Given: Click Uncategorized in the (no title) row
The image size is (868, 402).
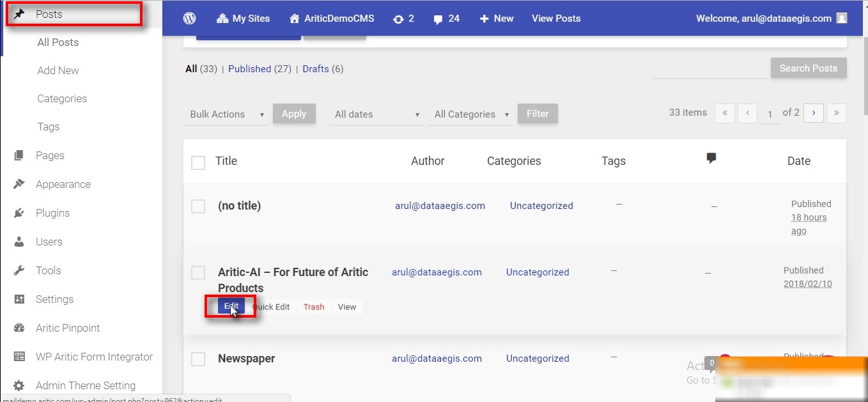Looking at the screenshot, I should tap(541, 206).
